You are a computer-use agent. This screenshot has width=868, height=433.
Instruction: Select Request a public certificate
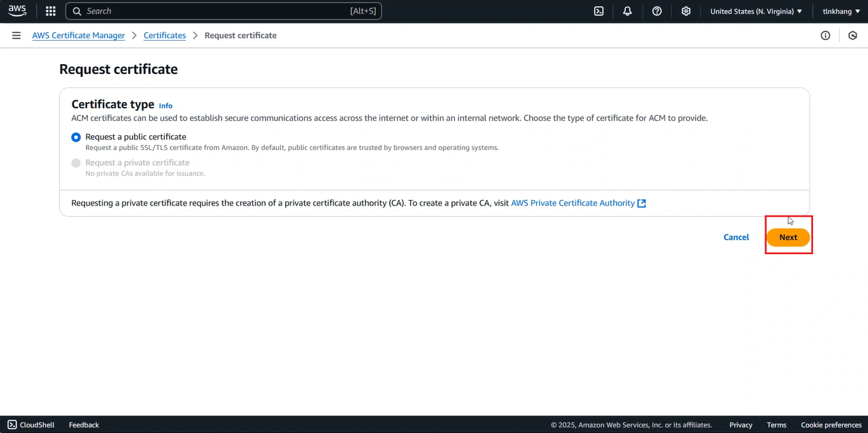pos(76,137)
